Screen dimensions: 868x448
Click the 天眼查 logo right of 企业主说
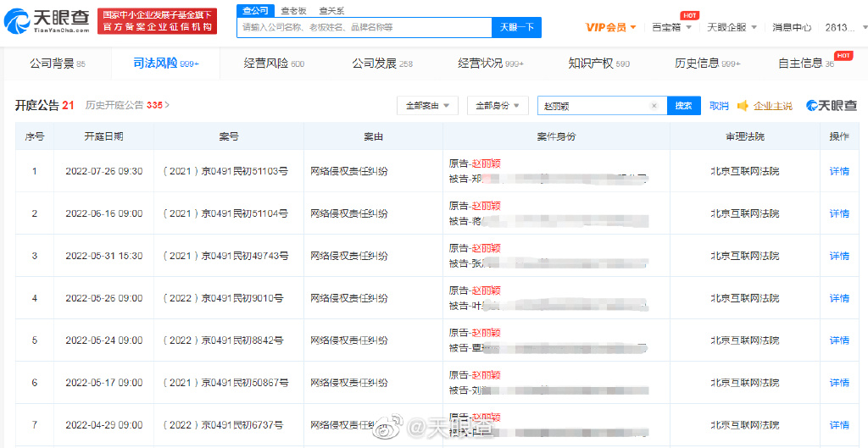[x=831, y=106]
